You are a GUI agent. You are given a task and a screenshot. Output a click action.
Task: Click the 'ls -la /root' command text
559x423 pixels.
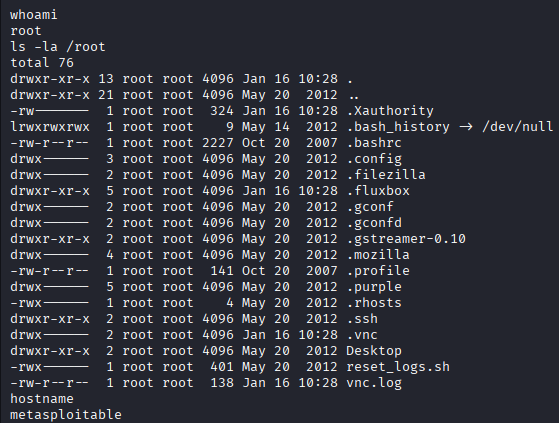[58, 47]
